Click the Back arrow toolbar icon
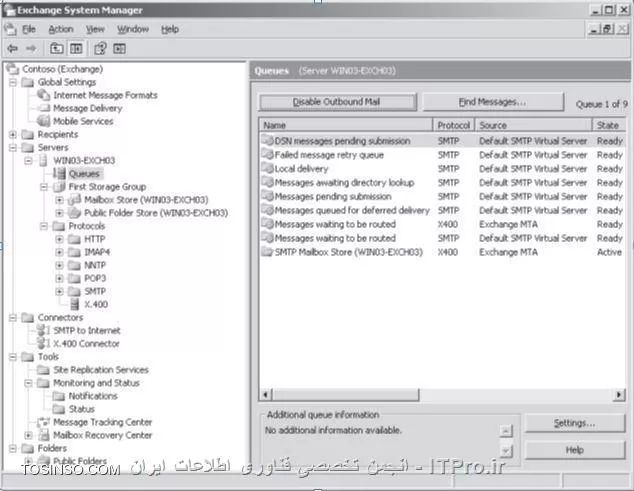634x491 pixels. click(13, 49)
